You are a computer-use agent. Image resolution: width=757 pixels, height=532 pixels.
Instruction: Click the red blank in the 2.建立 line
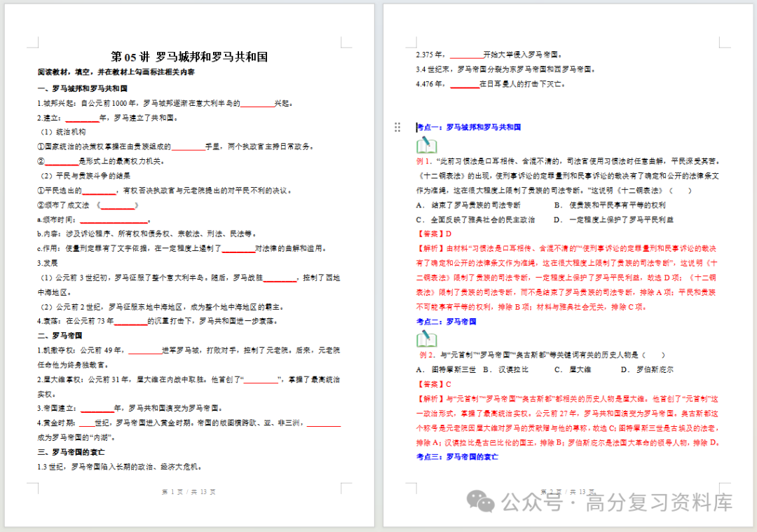(82, 118)
